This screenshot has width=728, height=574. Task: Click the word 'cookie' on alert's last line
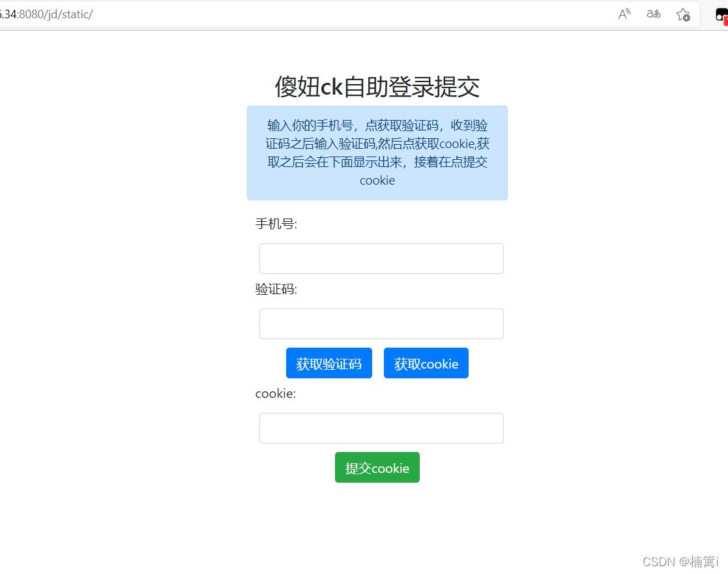pyautogui.click(x=377, y=180)
